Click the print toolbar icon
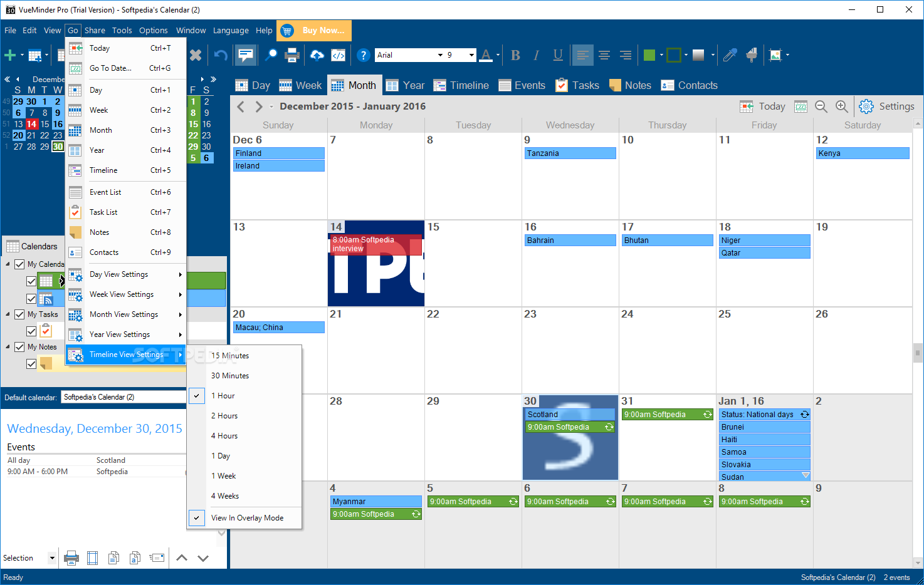The height and width of the screenshot is (585, 924). point(292,55)
